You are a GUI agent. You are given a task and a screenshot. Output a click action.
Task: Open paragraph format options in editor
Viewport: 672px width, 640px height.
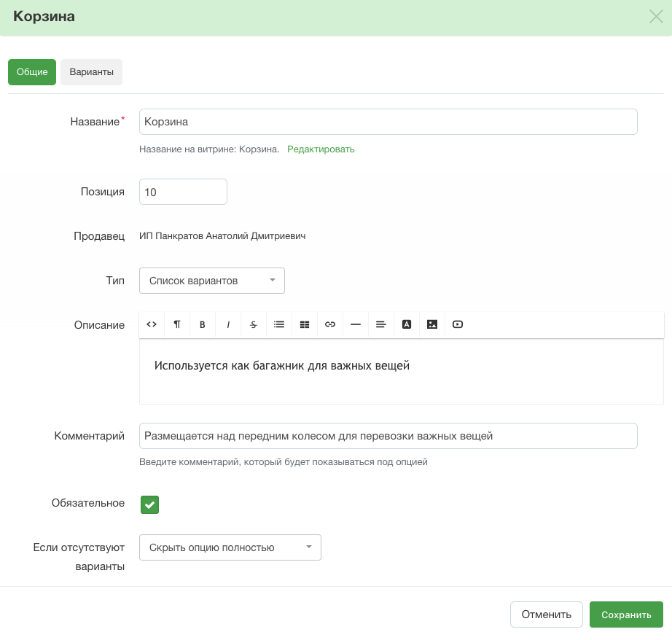point(177,324)
